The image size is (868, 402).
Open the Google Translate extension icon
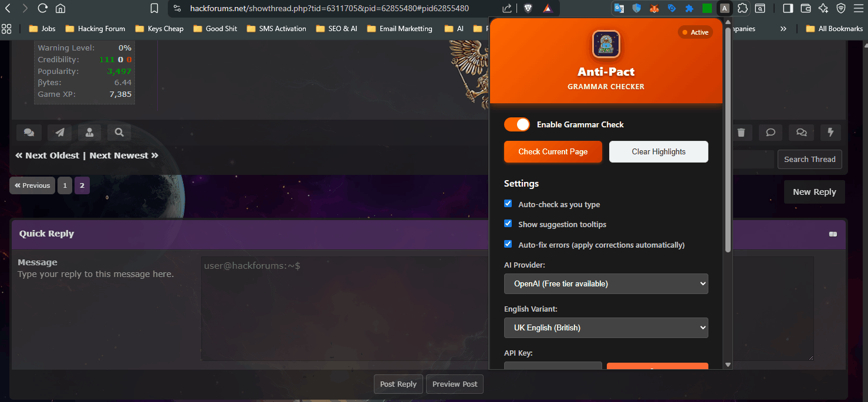(x=619, y=8)
